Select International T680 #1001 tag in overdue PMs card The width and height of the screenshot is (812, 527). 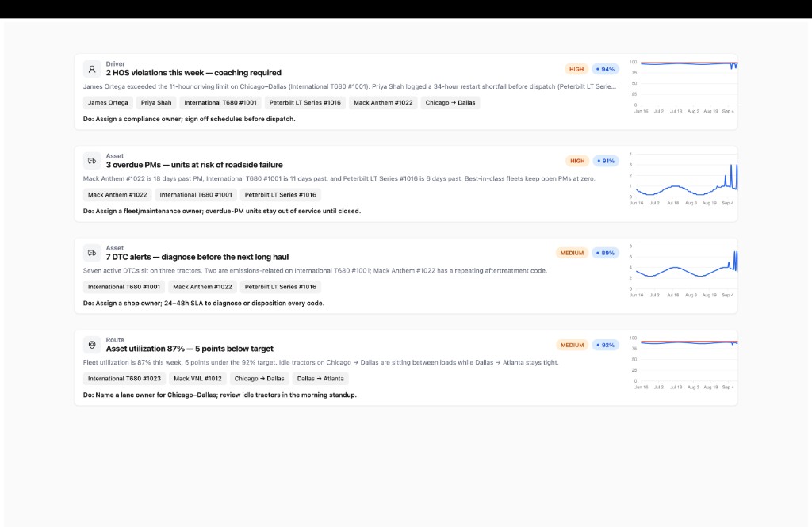pos(196,195)
